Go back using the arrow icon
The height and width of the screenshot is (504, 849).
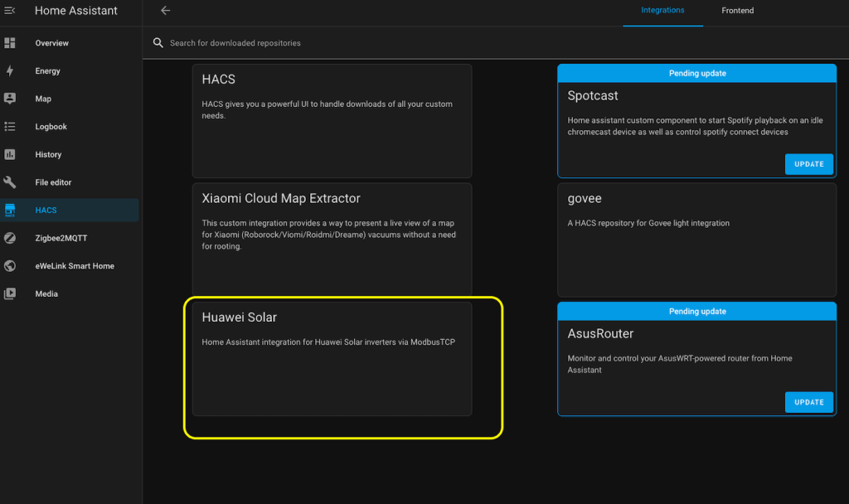(165, 11)
